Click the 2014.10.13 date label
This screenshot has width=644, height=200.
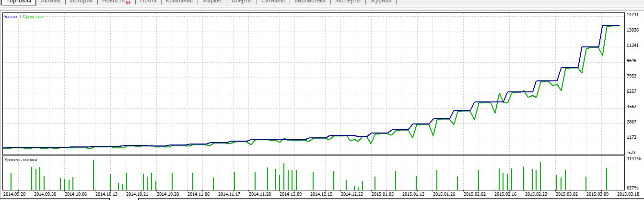(x=106, y=194)
